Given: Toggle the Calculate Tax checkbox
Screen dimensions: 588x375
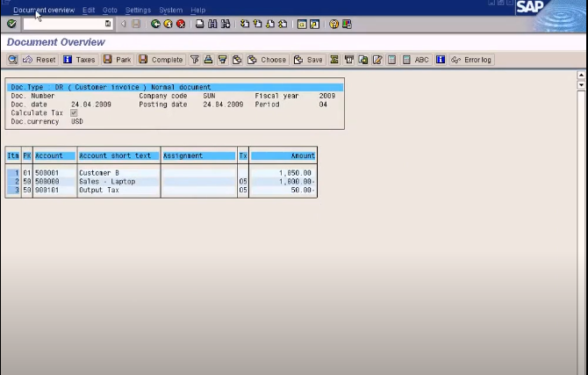Looking at the screenshot, I should [x=74, y=112].
